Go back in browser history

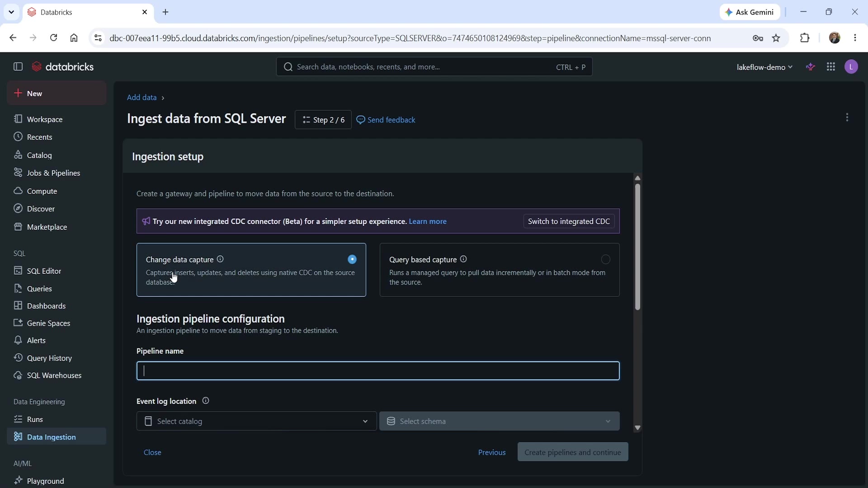pos(13,38)
